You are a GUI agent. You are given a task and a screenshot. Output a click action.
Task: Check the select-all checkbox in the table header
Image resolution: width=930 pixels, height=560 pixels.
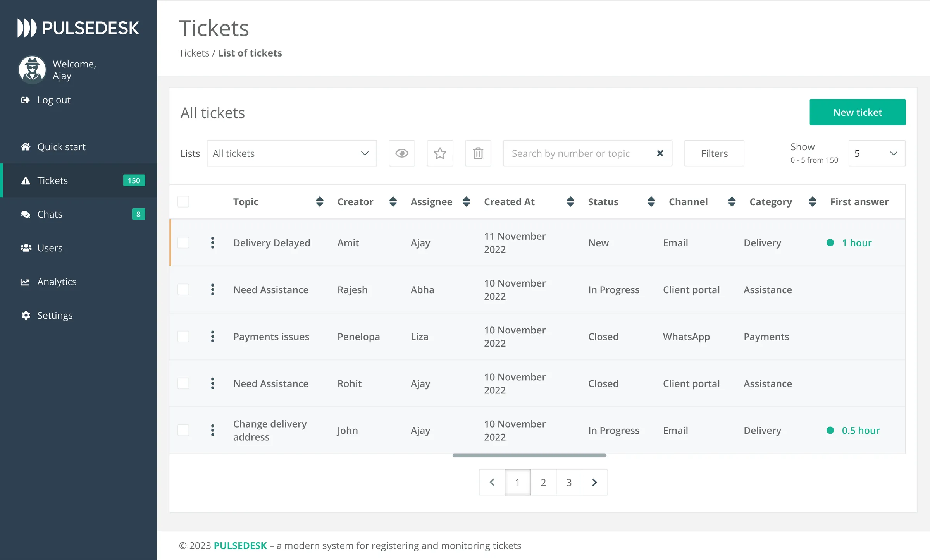pyautogui.click(x=183, y=201)
